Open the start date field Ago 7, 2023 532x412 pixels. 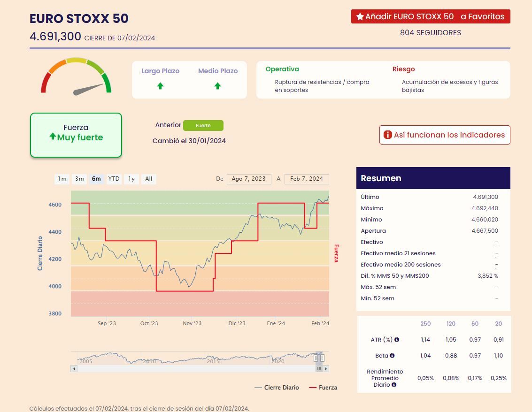[x=248, y=179]
